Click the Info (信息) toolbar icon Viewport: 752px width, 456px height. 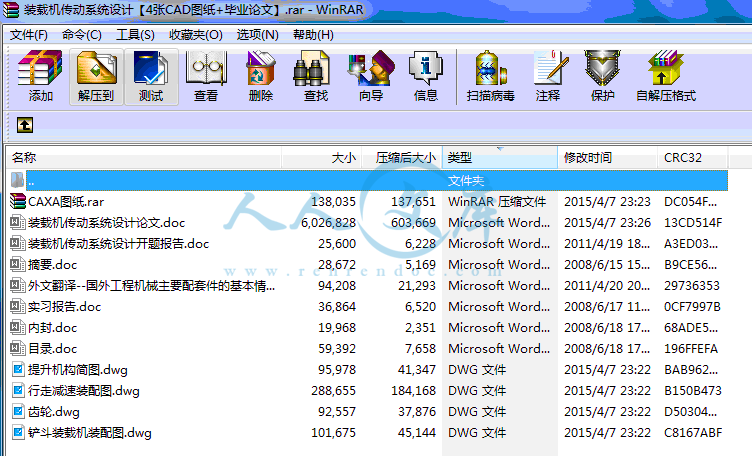point(425,68)
